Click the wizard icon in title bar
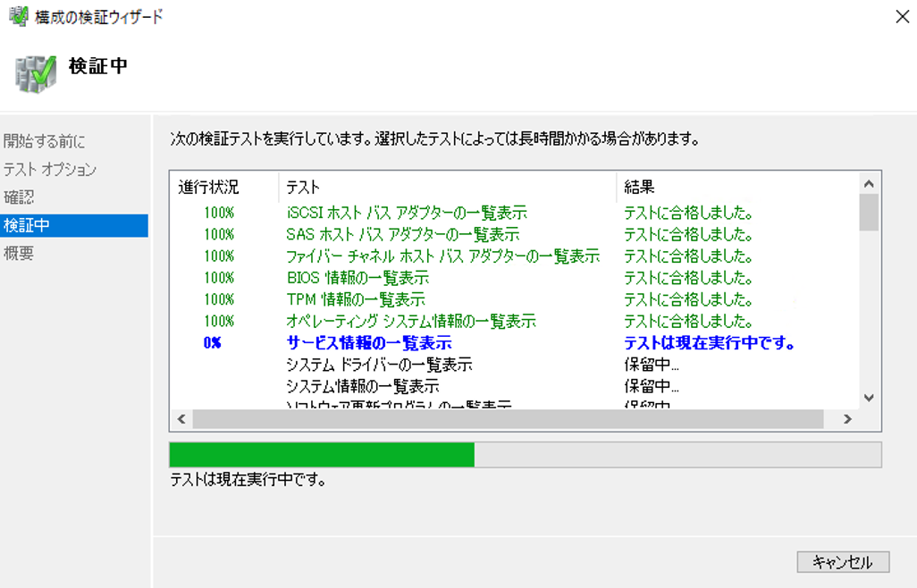The width and height of the screenshot is (917, 588). 18,16
